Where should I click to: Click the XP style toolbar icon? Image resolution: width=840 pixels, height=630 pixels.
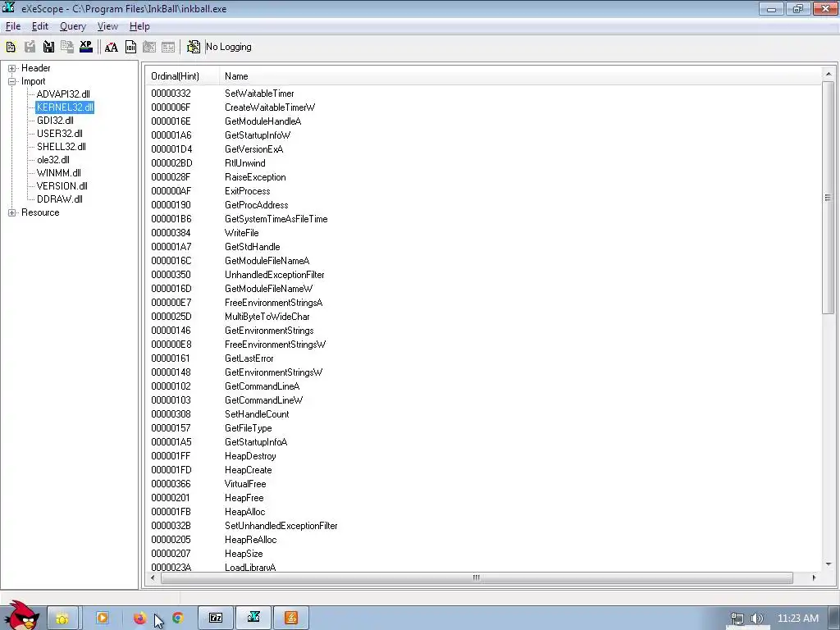pos(85,47)
